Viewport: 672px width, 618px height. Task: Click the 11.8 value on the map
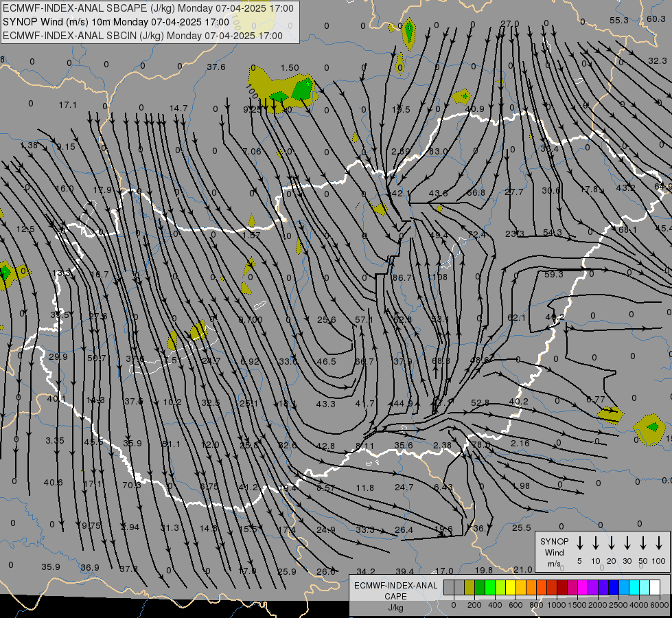tap(364, 488)
